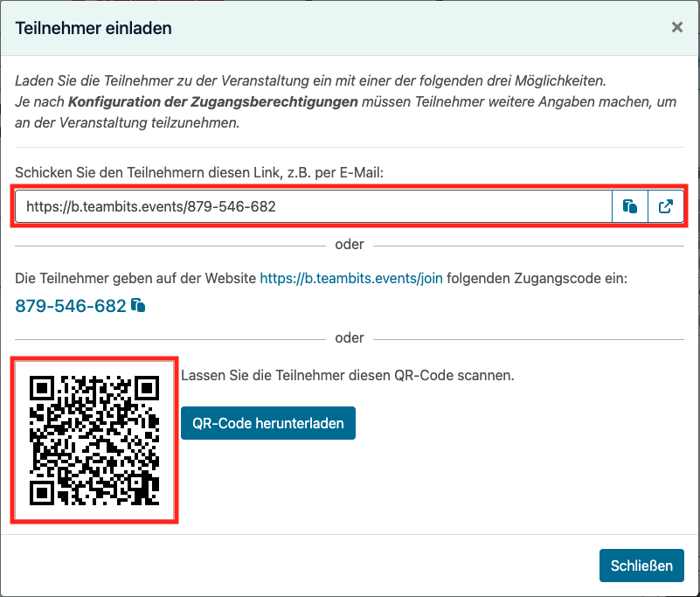Select the access code 879-546-682

pos(71,306)
